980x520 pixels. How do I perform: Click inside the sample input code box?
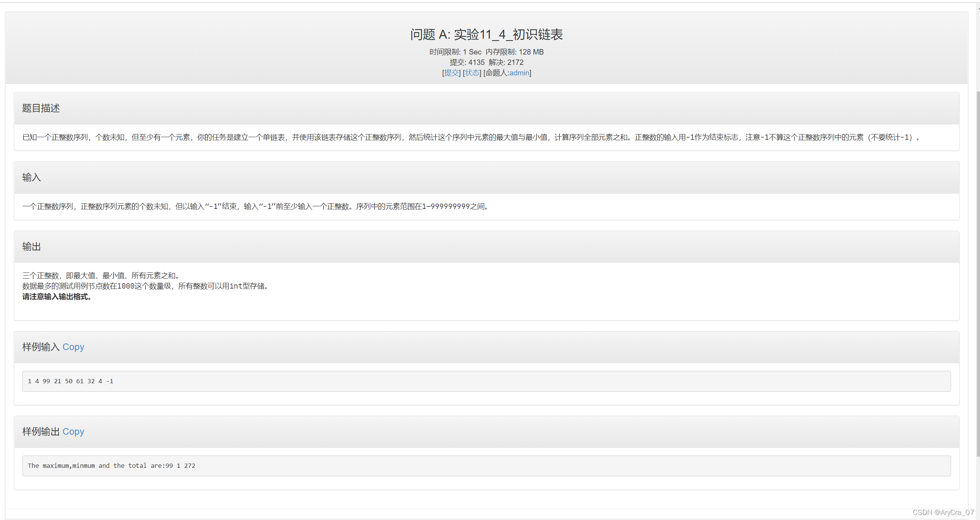[486, 381]
